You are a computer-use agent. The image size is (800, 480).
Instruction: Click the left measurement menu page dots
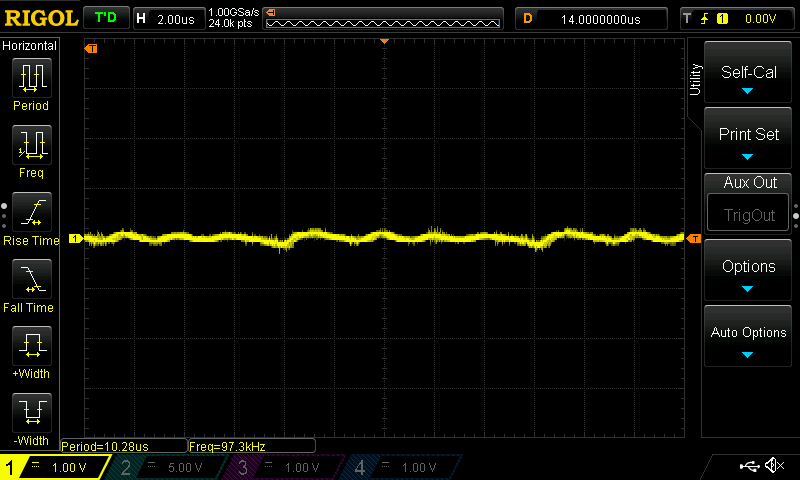coord(4,216)
